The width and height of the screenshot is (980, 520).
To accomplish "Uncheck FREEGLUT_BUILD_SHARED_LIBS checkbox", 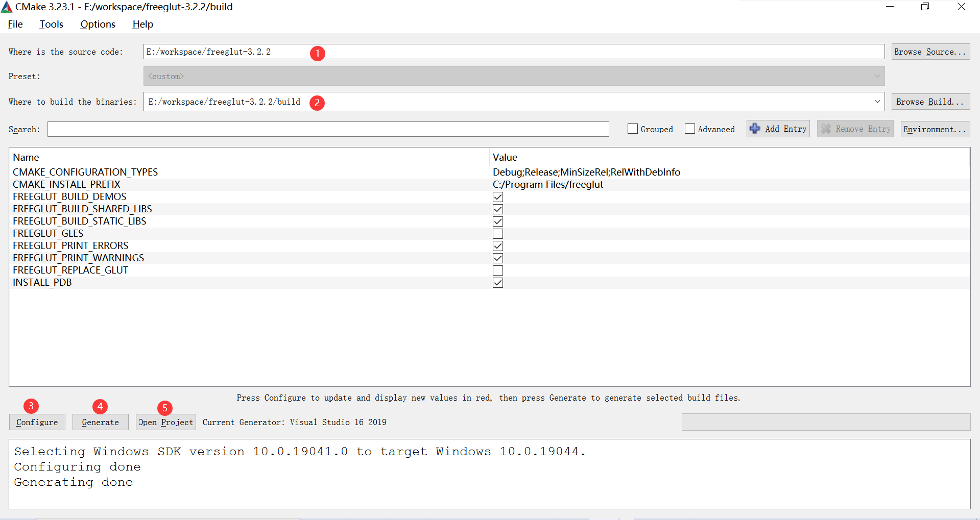I will [x=498, y=209].
